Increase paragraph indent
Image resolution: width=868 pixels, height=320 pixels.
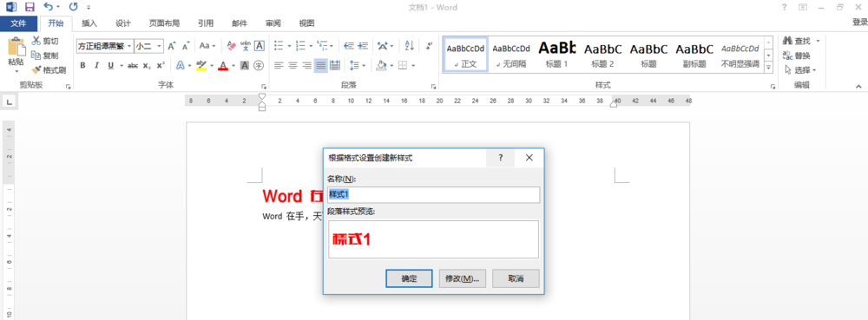363,46
